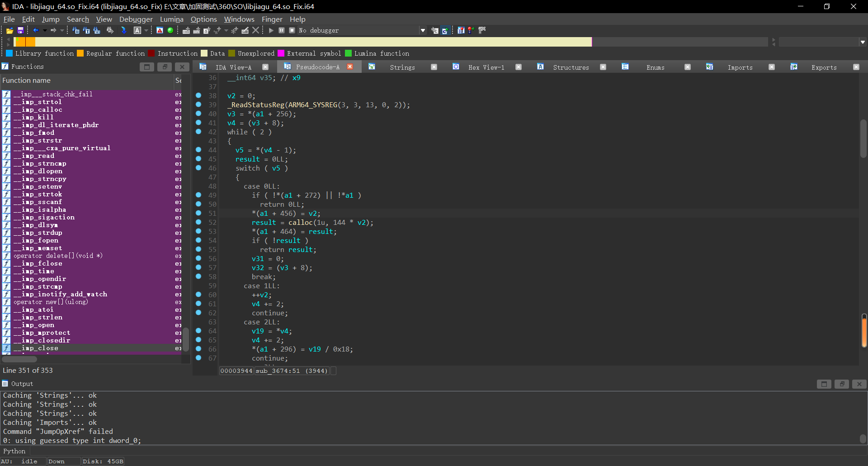Click the convert to code icon
Screen dimensions: 868x466
pos(186,30)
